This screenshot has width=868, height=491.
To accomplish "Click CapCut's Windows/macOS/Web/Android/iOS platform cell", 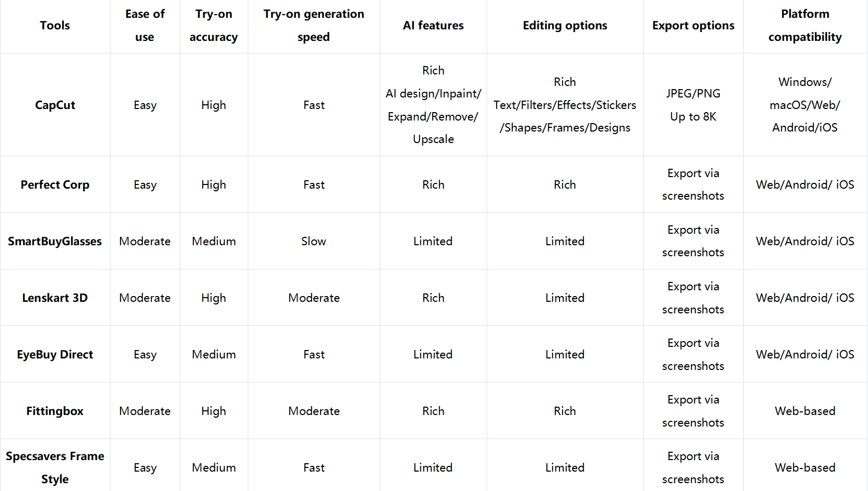I will point(805,105).
